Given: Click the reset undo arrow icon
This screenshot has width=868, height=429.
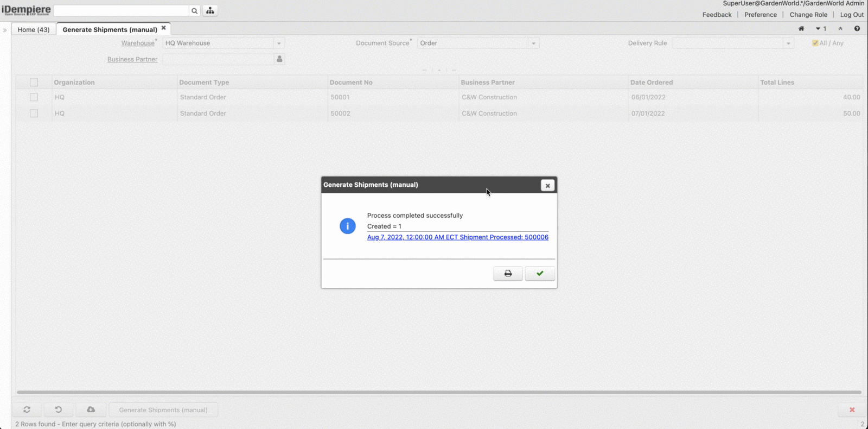Looking at the screenshot, I should pos(59,410).
